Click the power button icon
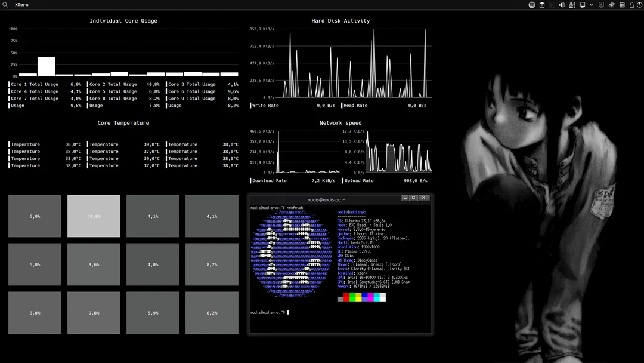The width and height of the screenshot is (644, 363). [x=639, y=5]
